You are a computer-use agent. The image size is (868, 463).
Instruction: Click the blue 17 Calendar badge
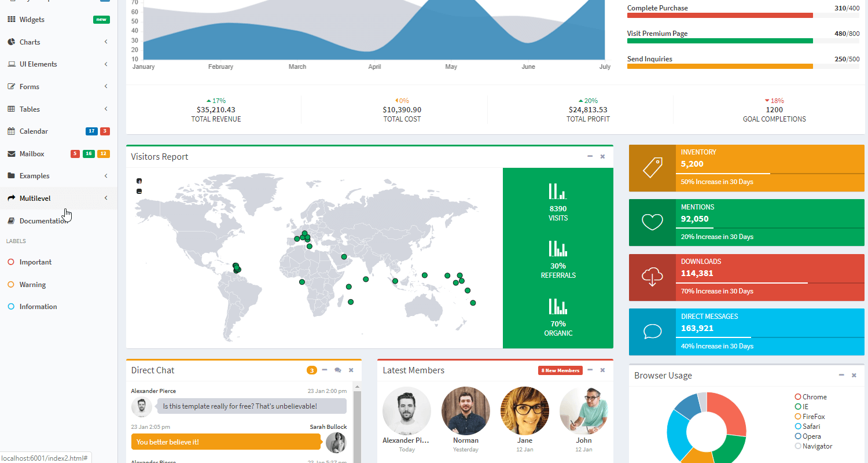tap(91, 131)
